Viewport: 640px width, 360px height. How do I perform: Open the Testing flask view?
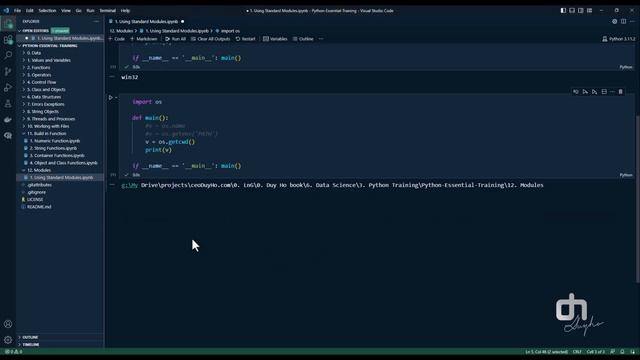tap(8, 104)
